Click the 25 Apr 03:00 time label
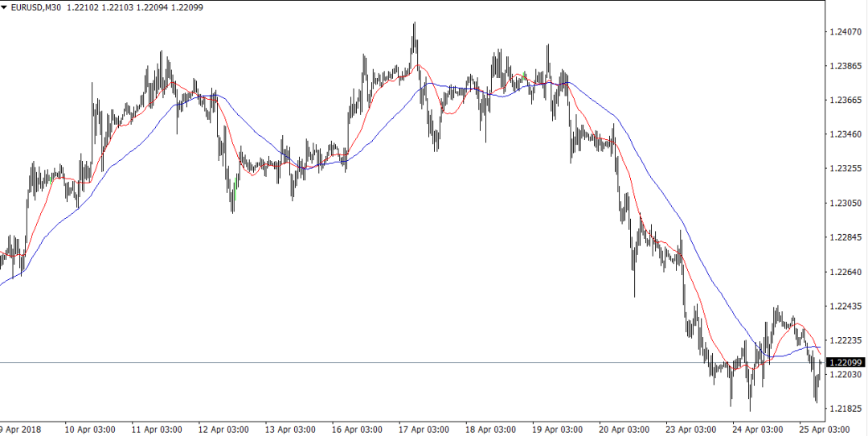This screenshot has width=868, height=436. [x=824, y=428]
